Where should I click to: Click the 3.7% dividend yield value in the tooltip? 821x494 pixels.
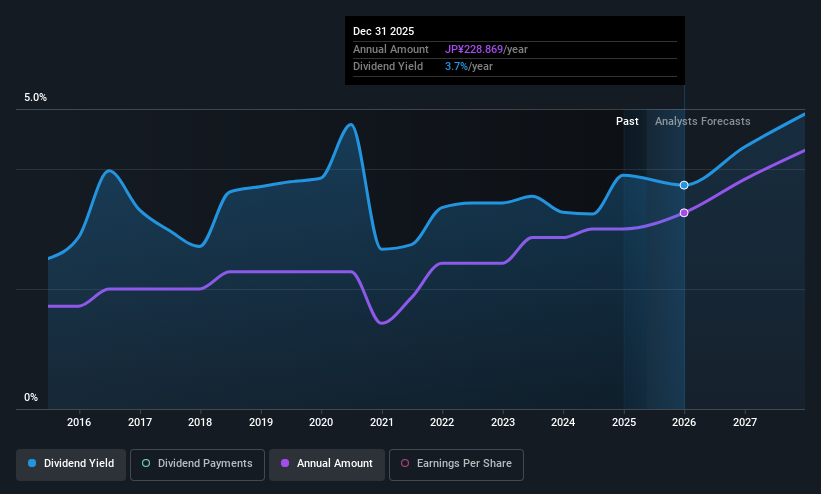456,67
